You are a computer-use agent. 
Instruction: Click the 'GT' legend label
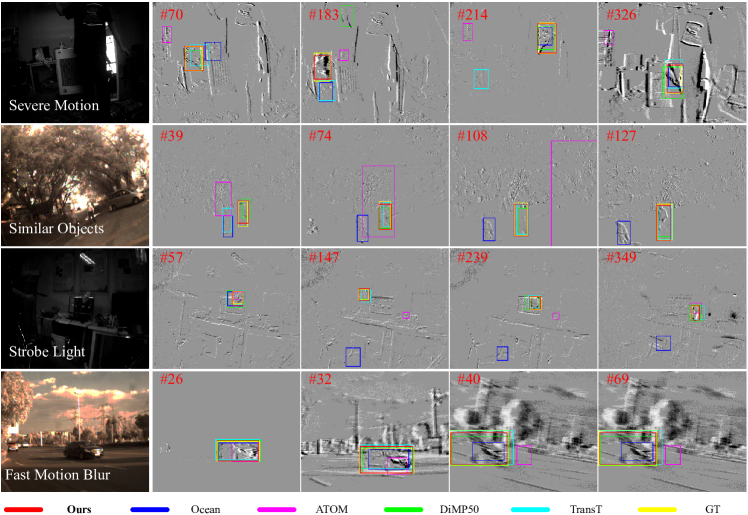click(713, 509)
